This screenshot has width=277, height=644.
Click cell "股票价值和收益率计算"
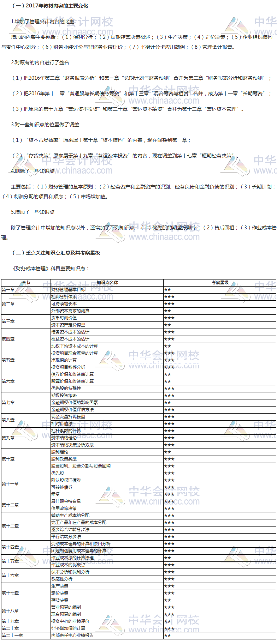click(x=107, y=381)
